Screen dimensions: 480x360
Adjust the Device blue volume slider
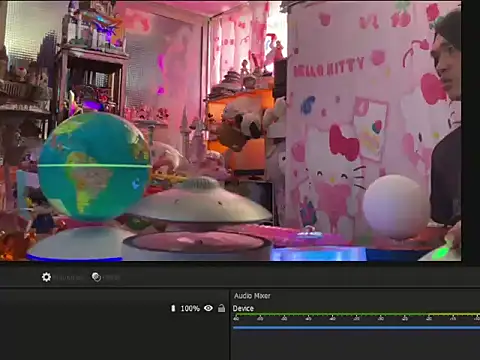click(356, 328)
